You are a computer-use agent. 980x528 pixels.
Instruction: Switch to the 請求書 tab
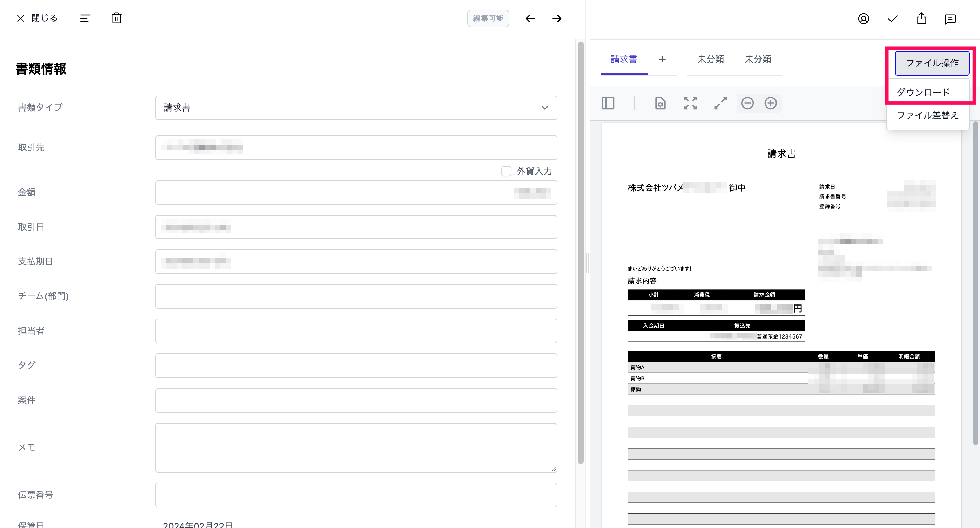[623, 59]
